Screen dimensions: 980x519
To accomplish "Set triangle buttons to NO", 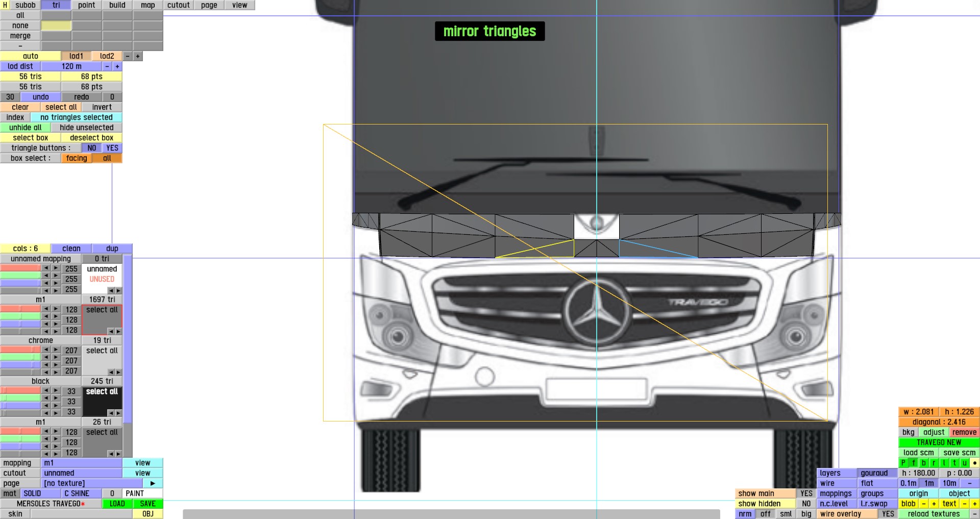I will pos(92,148).
